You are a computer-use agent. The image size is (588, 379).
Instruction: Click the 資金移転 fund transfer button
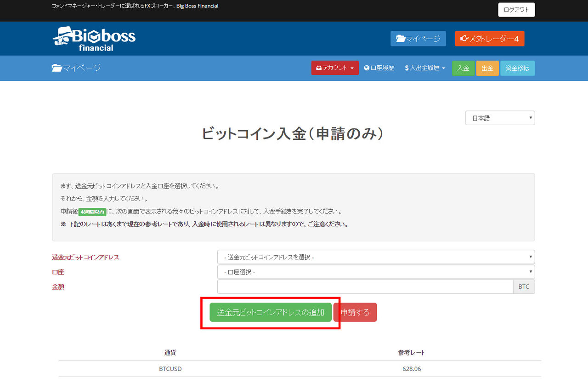click(x=517, y=68)
